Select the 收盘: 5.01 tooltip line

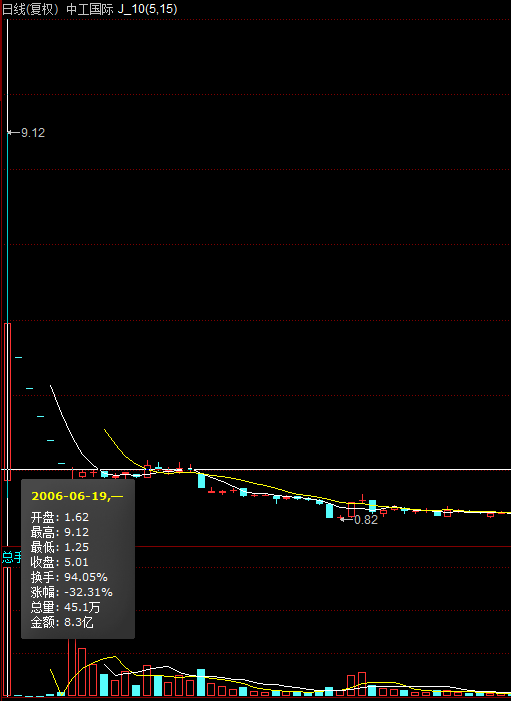point(60,562)
